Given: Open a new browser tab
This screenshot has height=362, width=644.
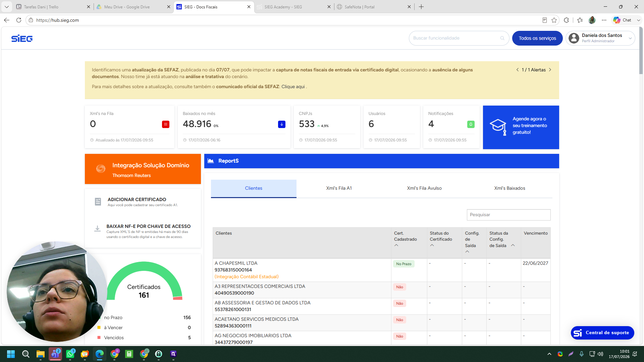Looking at the screenshot, I should 421,7.
